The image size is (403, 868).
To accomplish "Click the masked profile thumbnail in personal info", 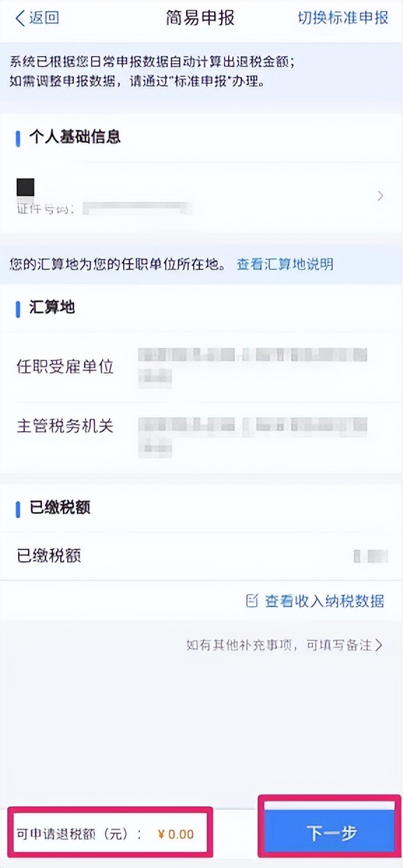I will 26,186.
